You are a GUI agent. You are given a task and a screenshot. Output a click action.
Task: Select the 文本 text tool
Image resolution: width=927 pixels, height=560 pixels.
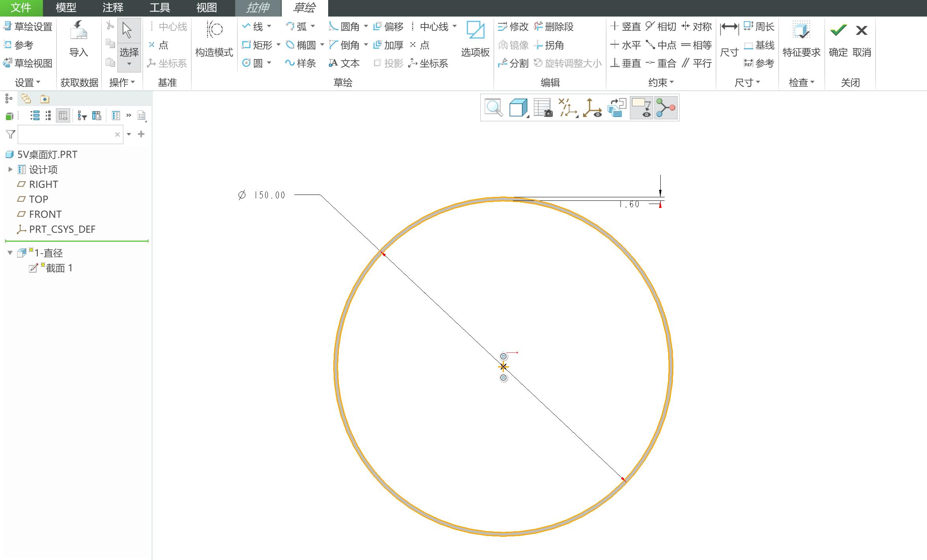(344, 63)
